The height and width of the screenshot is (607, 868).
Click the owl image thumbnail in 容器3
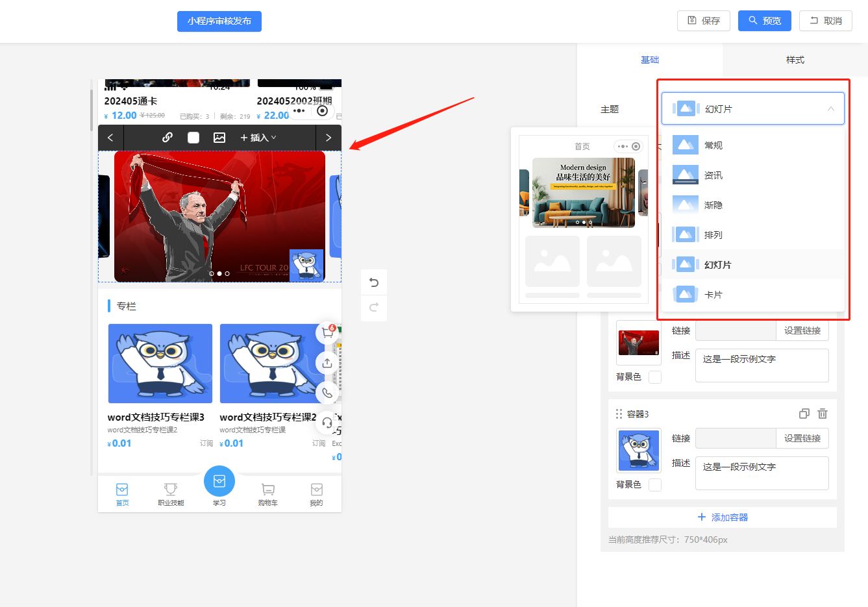tap(639, 450)
